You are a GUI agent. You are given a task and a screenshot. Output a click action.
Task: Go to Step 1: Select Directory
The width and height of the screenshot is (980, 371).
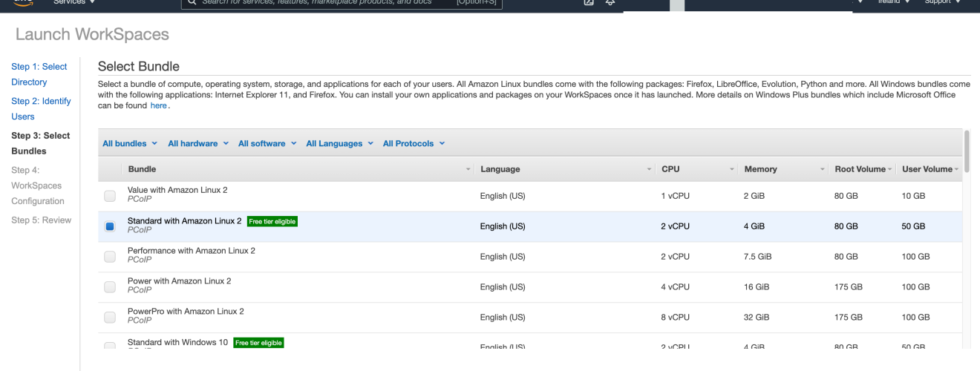click(x=39, y=74)
